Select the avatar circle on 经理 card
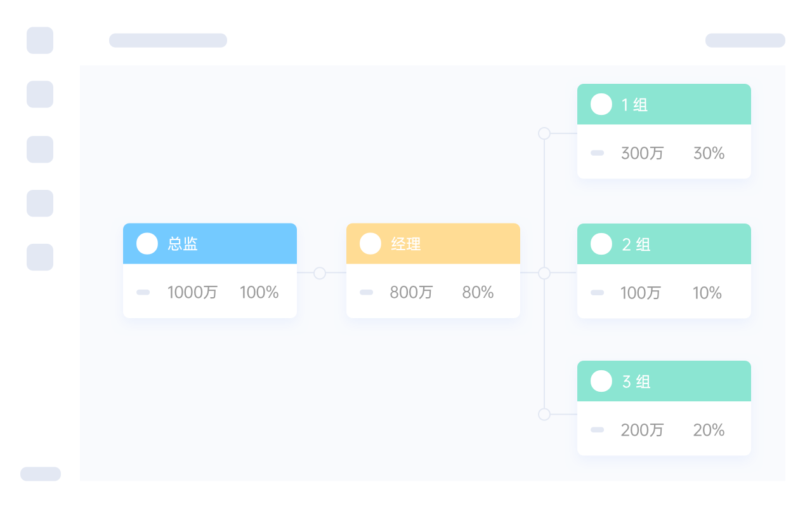Screen dimensions: 812x508 click(370, 244)
